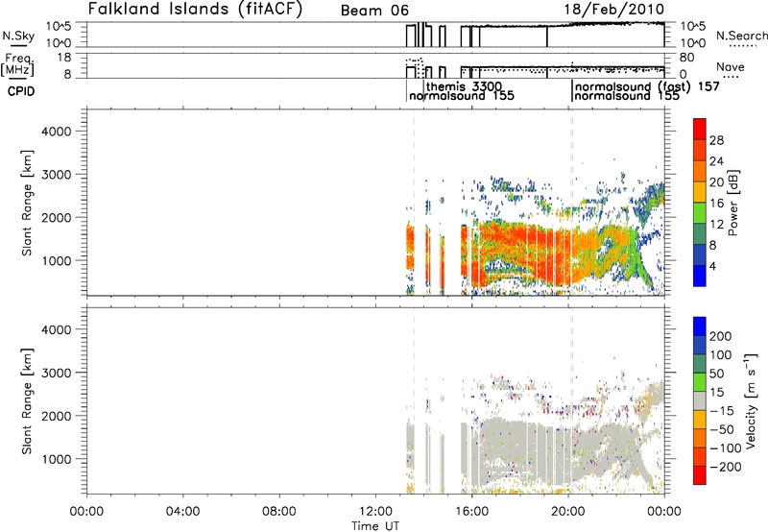The width and height of the screenshot is (768, 532).
Task: Click the 'N.Search' legend label
Action: click(741, 36)
